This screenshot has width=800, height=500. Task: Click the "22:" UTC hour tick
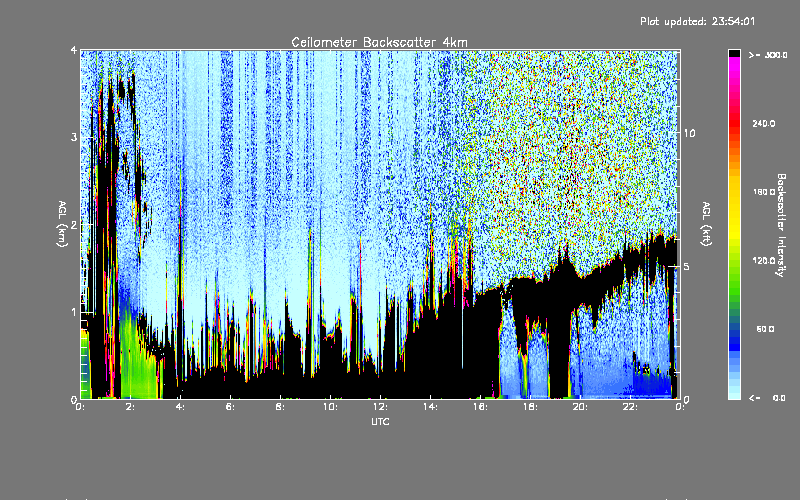point(630,407)
